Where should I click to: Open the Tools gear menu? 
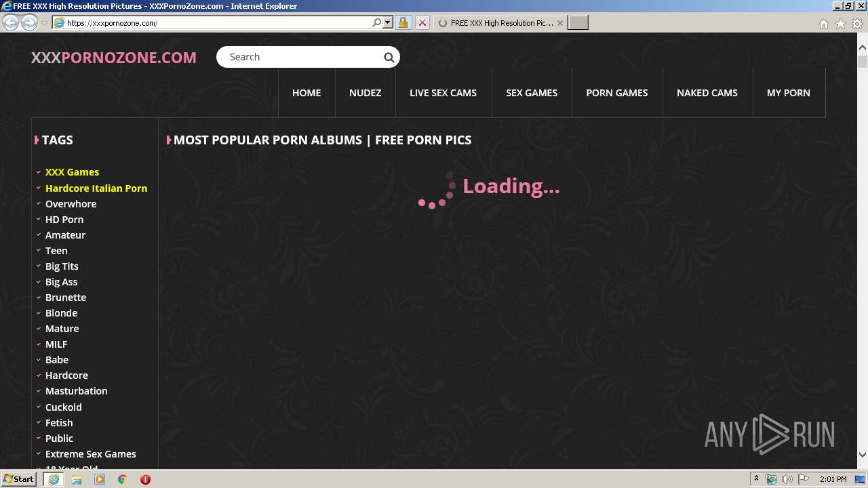click(x=857, y=24)
